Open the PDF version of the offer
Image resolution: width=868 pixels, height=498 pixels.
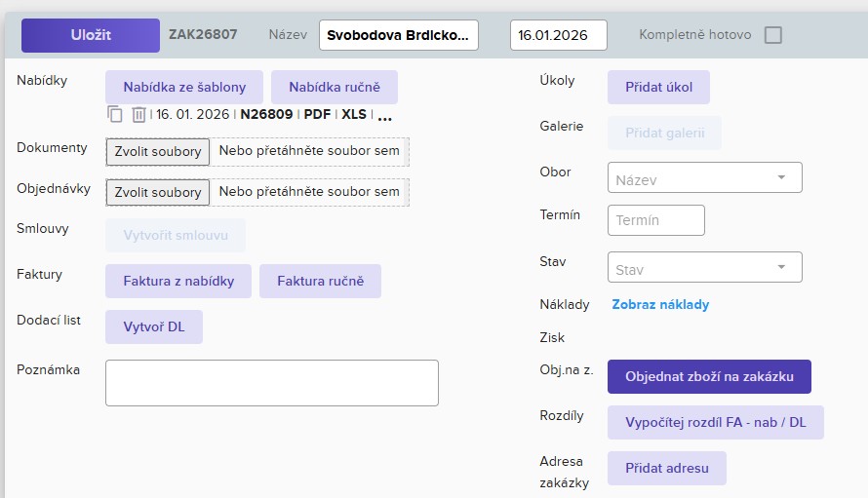317,114
